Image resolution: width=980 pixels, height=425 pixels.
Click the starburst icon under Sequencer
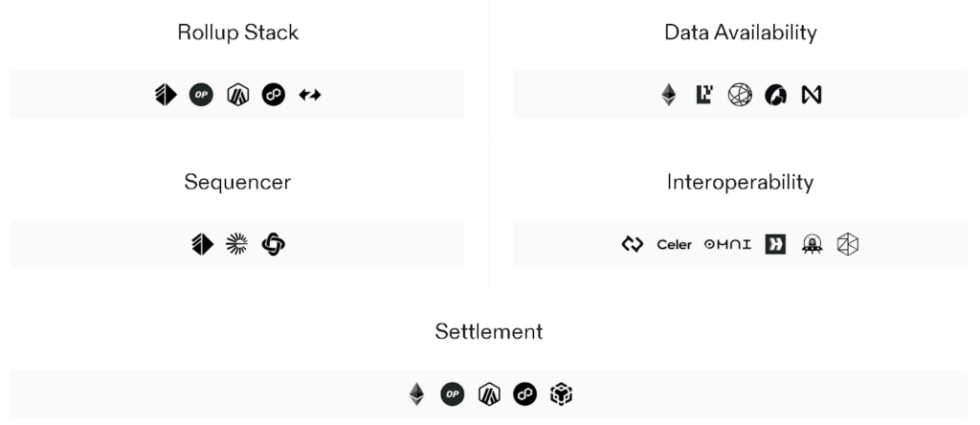[236, 244]
